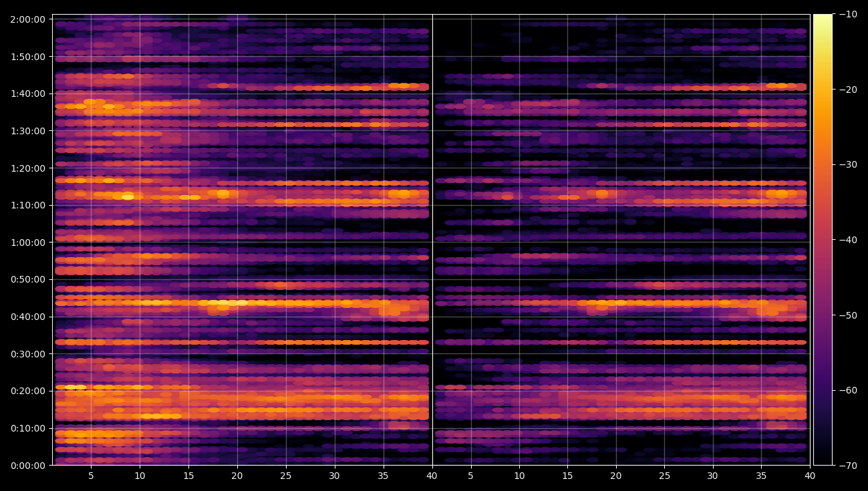The height and width of the screenshot is (491, 868).
Task: Select x-axis label 30 under the right heatmap
Action: [x=712, y=476]
